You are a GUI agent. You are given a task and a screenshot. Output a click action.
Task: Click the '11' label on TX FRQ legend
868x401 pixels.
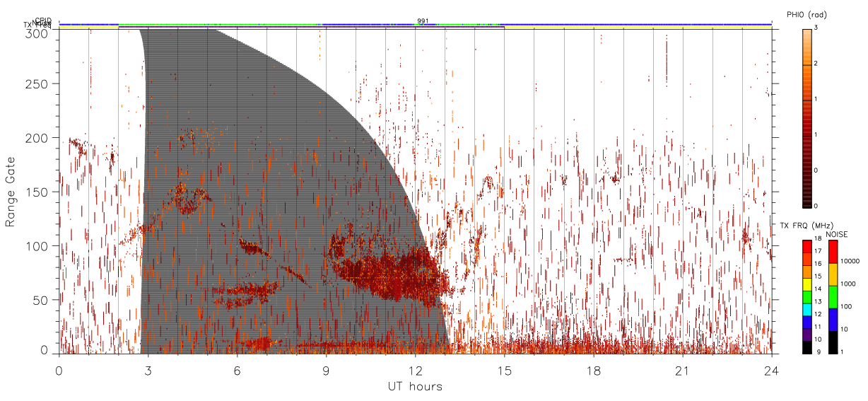819,327
